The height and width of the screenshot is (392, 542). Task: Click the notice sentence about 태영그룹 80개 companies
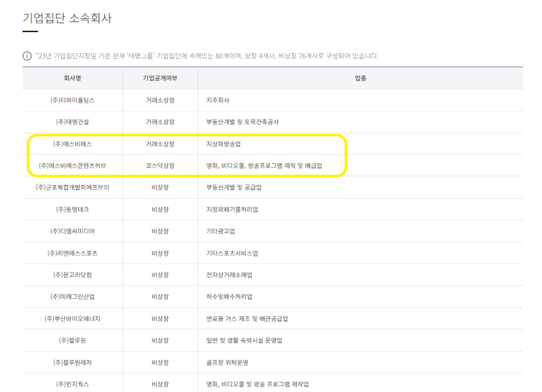click(206, 56)
